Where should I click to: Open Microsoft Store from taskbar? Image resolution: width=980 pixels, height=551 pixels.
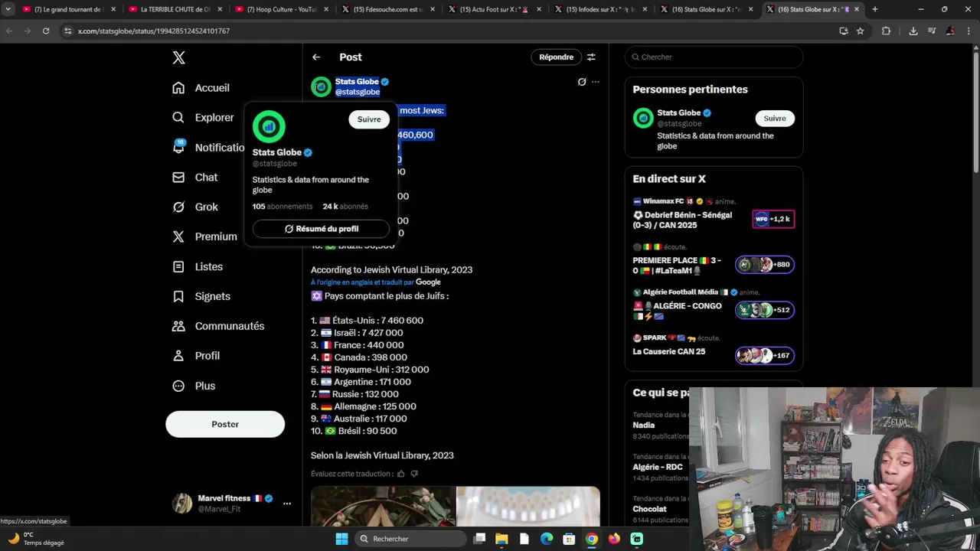point(569,539)
